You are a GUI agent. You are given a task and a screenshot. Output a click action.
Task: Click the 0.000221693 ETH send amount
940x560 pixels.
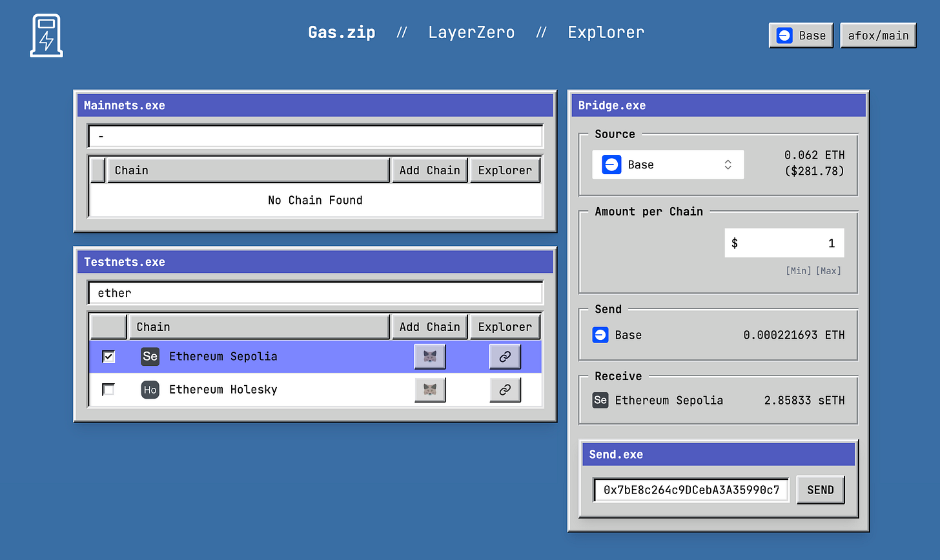point(794,335)
